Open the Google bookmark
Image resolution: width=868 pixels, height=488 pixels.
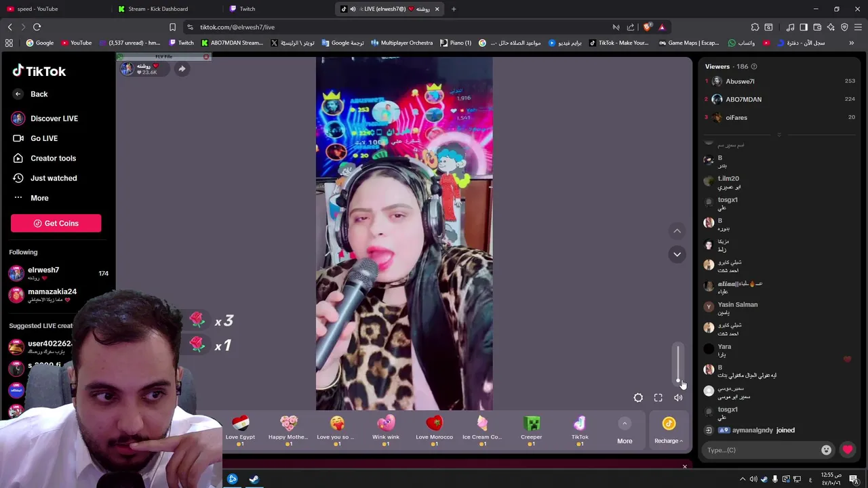tap(39, 43)
